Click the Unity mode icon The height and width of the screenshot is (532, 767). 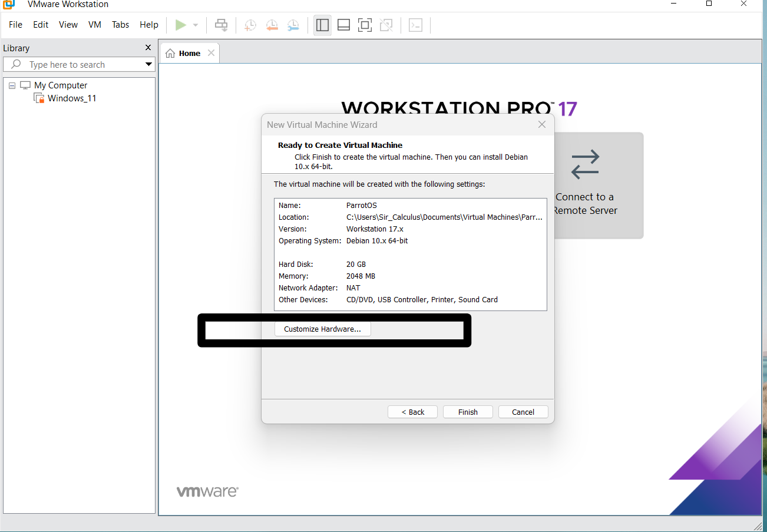point(386,25)
